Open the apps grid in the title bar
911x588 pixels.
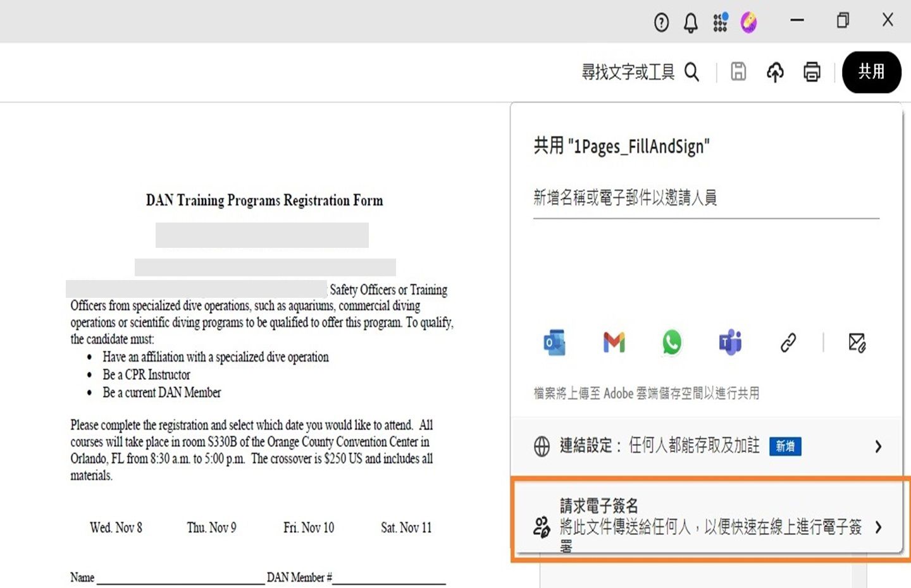click(720, 22)
